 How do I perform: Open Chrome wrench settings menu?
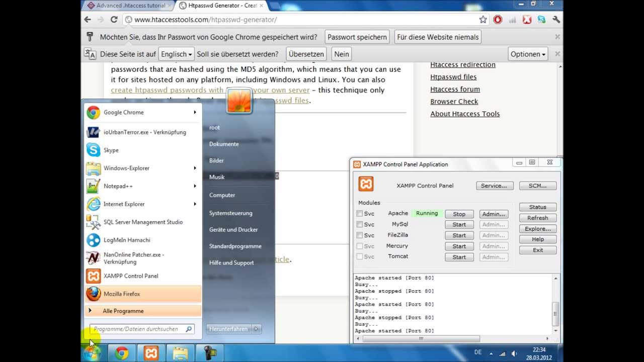pyautogui.click(x=556, y=20)
